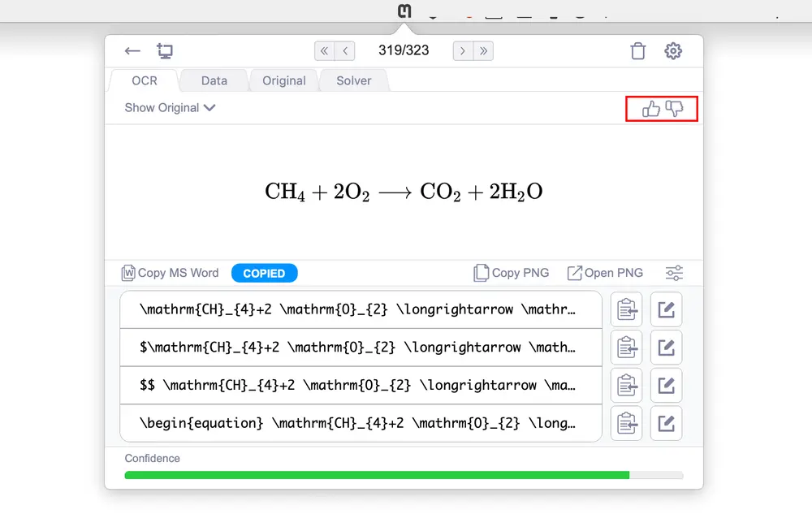The height and width of the screenshot is (514, 812).
Task: Switch to the OCR tab
Action: tap(145, 80)
